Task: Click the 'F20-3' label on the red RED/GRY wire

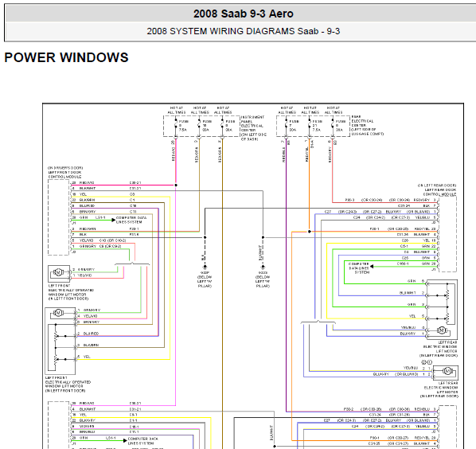Action: pyautogui.click(x=349, y=200)
